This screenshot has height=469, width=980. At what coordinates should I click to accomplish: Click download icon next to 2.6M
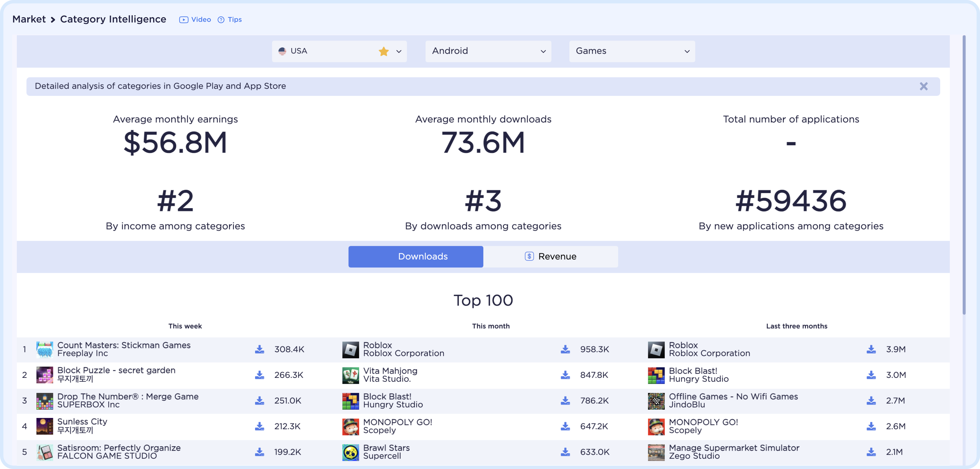click(x=871, y=426)
